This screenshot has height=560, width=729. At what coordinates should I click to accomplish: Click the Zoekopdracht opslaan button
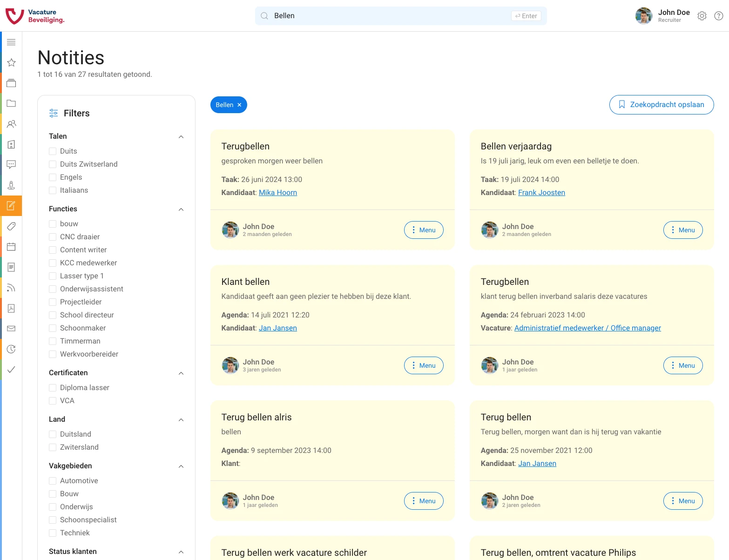pos(661,104)
